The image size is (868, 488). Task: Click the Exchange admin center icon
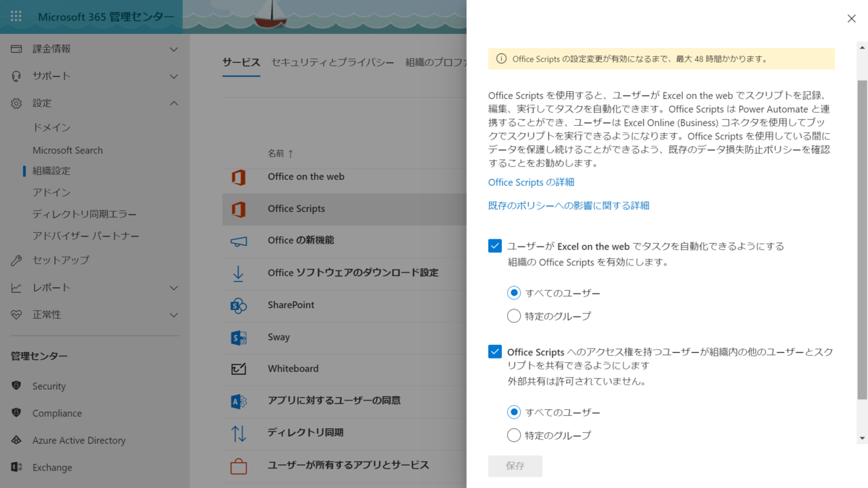17,467
